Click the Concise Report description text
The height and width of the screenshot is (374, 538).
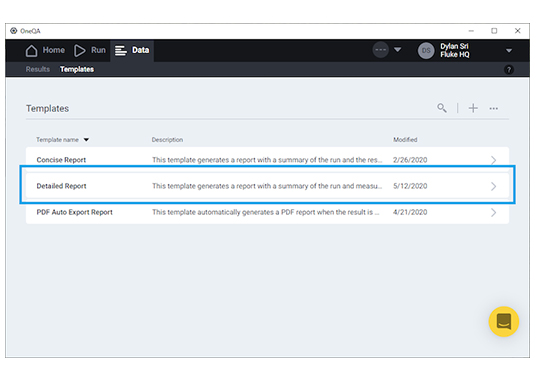[x=267, y=160]
